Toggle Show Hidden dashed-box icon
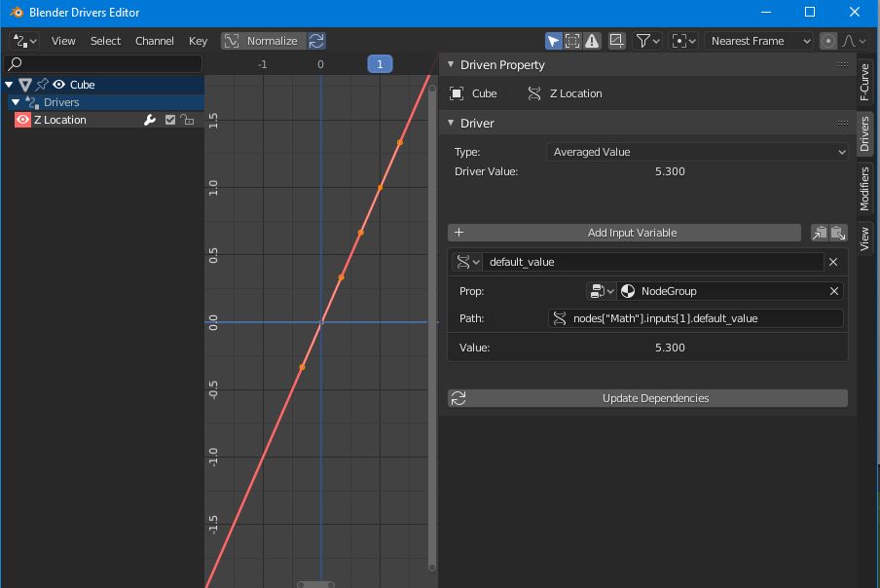 point(572,41)
